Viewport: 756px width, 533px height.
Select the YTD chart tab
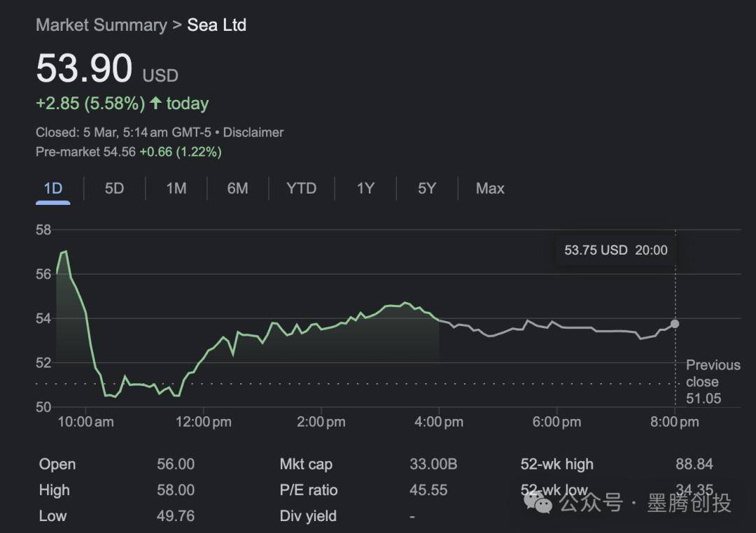(x=301, y=188)
